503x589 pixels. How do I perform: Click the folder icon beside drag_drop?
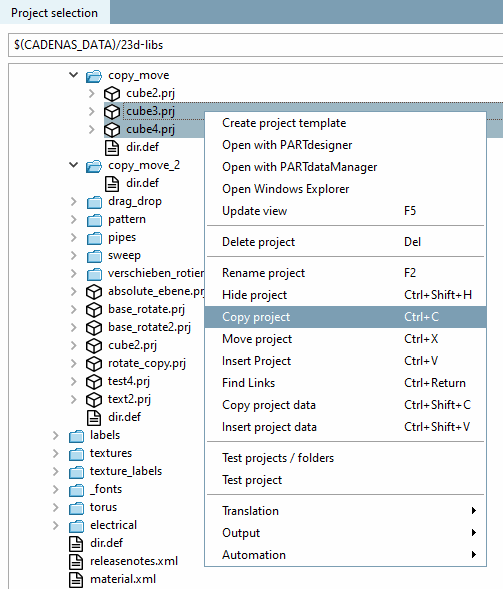[94, 202]
